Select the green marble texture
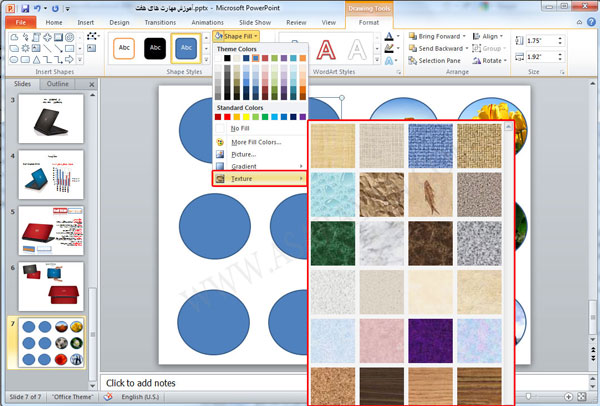The image size is (600, 406). (333, 243)
